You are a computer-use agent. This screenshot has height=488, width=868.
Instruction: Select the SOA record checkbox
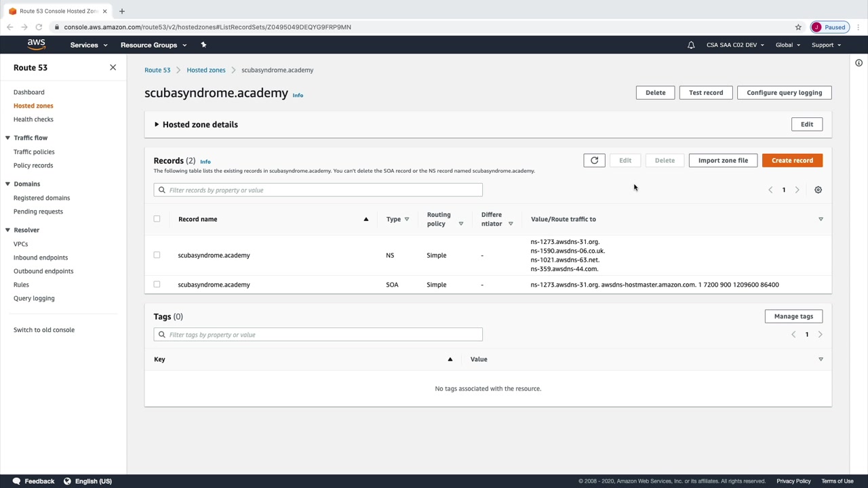pyautogui.click(x=157, y=285)
